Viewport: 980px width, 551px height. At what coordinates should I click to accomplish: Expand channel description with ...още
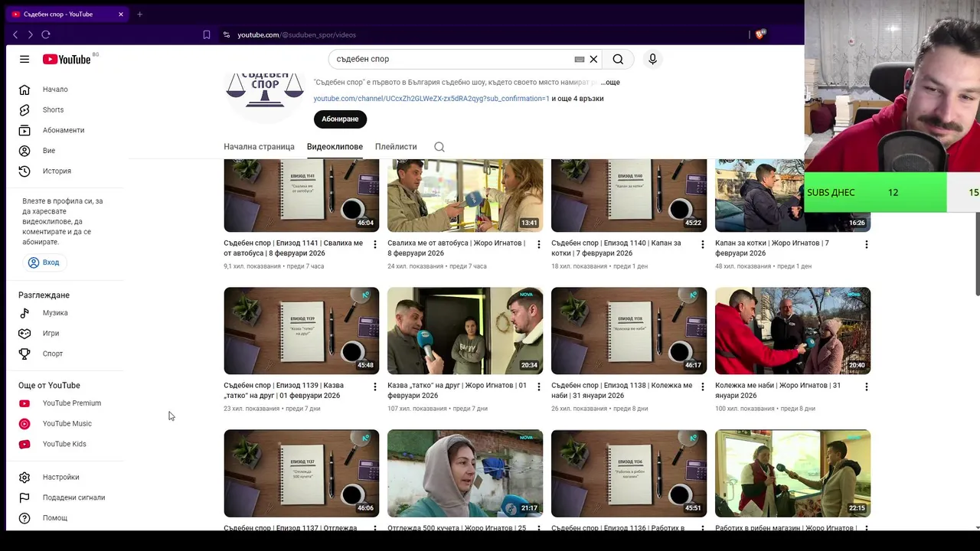click(610, 82)
